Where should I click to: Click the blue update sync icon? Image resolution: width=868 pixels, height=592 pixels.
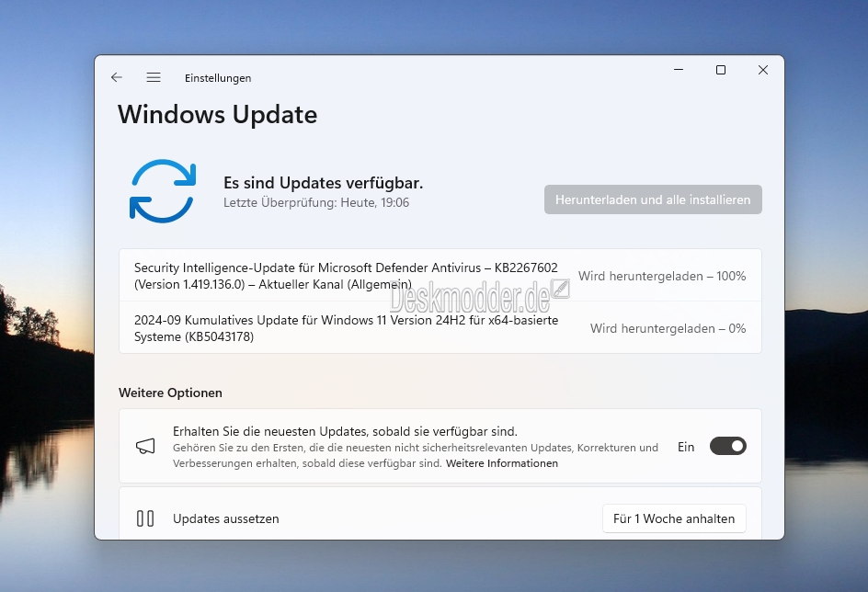[x=163, y=191]
